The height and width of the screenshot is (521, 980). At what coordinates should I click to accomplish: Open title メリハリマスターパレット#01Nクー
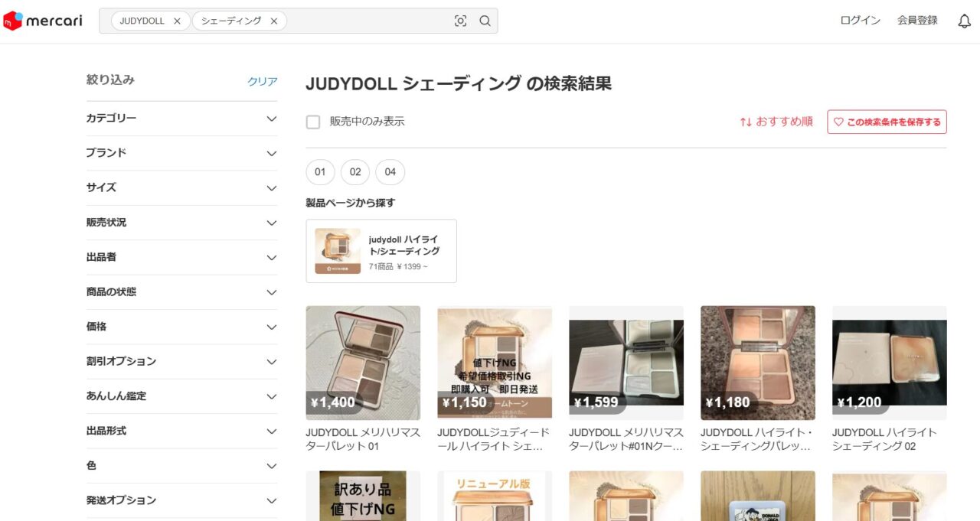(626, 439)
